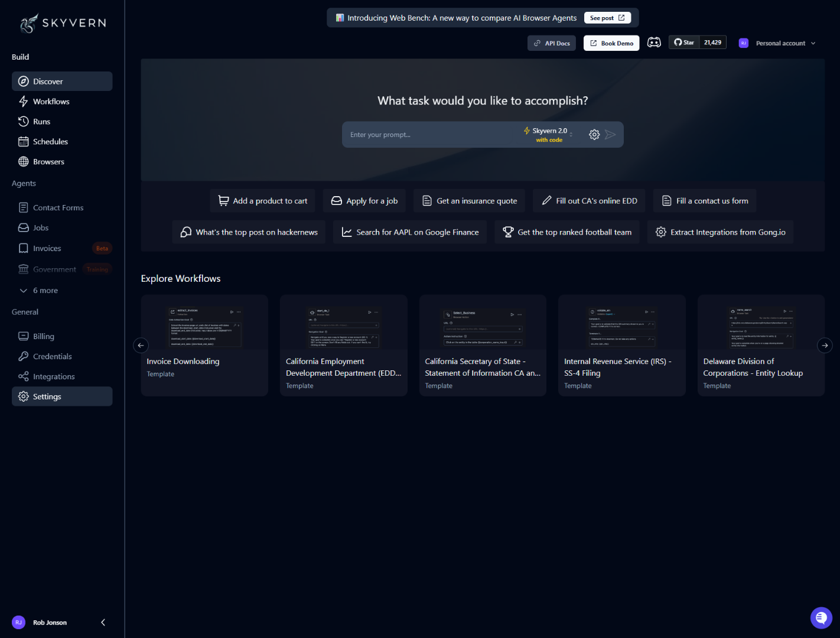This screenshot has width=840, height=638.
Task: Open Delaware Division of Corporations template
Action: [761, 346]
